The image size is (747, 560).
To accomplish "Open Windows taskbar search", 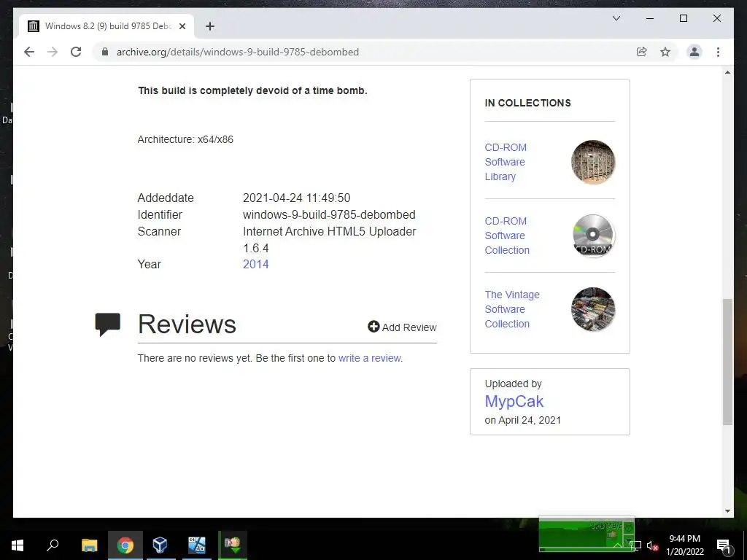I will (x=53, y=545).
